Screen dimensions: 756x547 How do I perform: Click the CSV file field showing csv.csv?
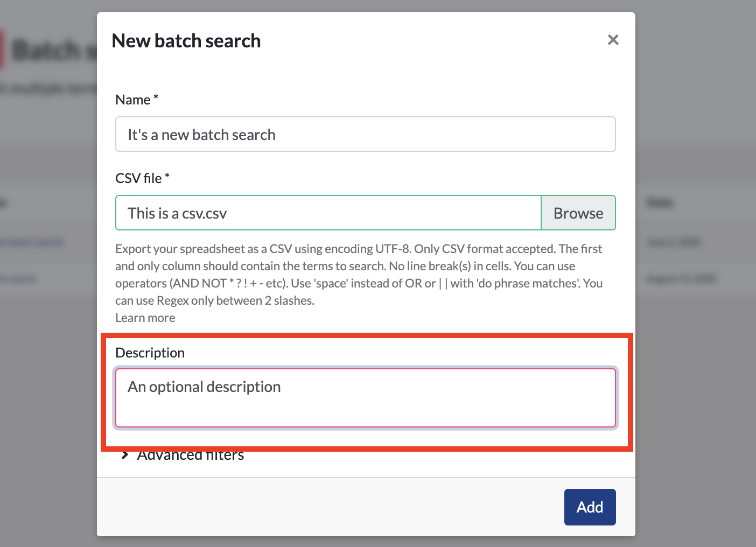328,213
